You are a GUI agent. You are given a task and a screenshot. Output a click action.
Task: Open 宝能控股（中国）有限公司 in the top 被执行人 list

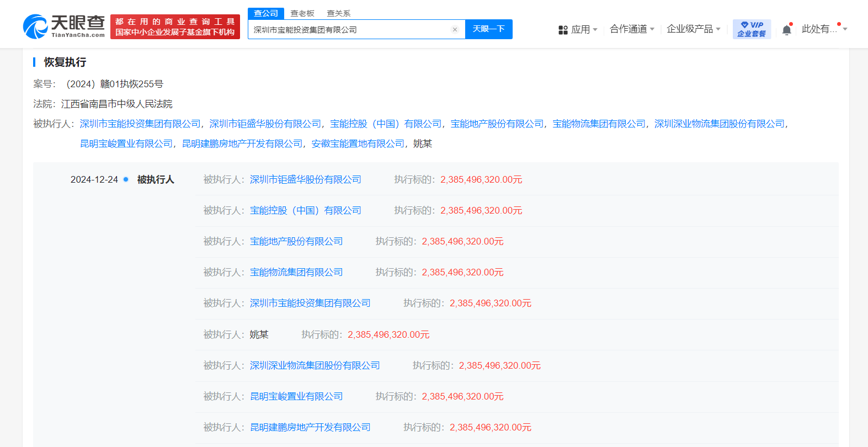click(x=386, y=124)
